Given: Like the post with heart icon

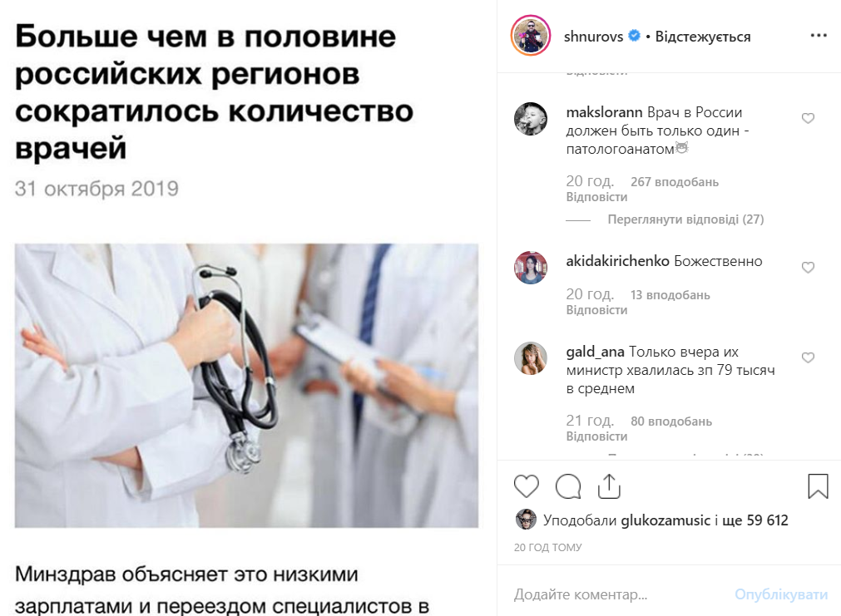Looking at the screenshot, I should click(x=527, y=486).
